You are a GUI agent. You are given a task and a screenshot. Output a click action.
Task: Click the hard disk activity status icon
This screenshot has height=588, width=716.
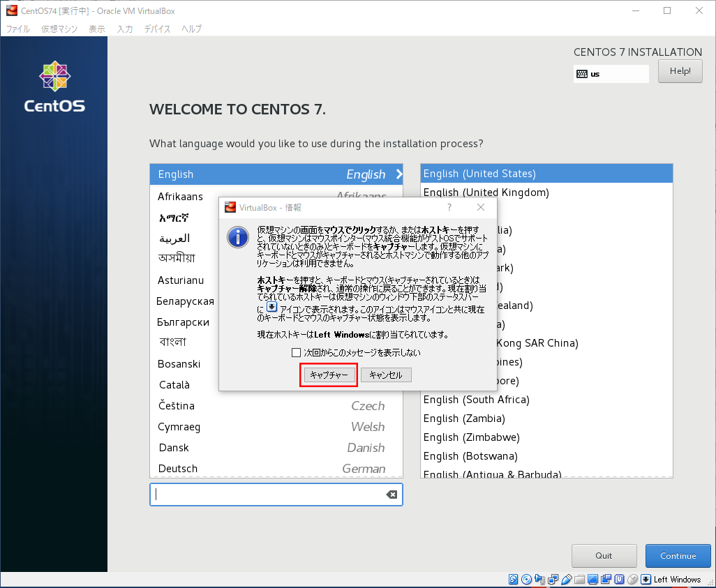coord(513,580)
